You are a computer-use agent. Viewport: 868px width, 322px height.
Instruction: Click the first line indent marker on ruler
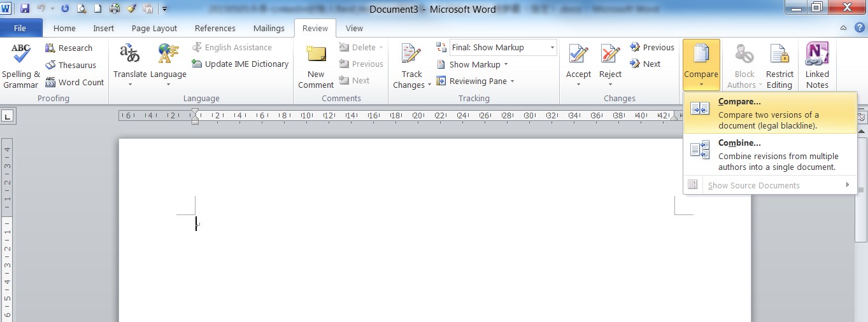pyautogui.click(x=196, y=112)
